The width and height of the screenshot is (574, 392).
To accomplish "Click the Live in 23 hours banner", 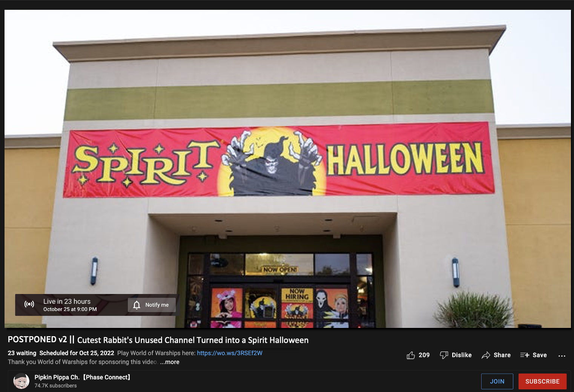I will pos(97,305).
